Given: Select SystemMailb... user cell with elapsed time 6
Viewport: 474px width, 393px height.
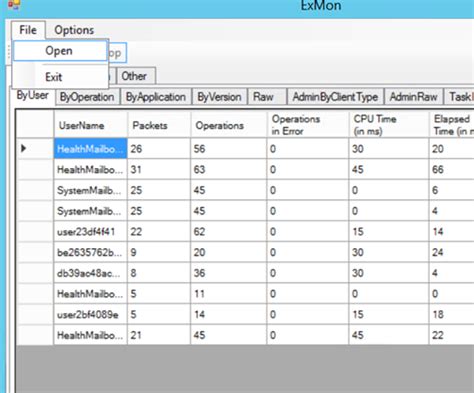Looking at the screenshot, I should click(90, 190).
